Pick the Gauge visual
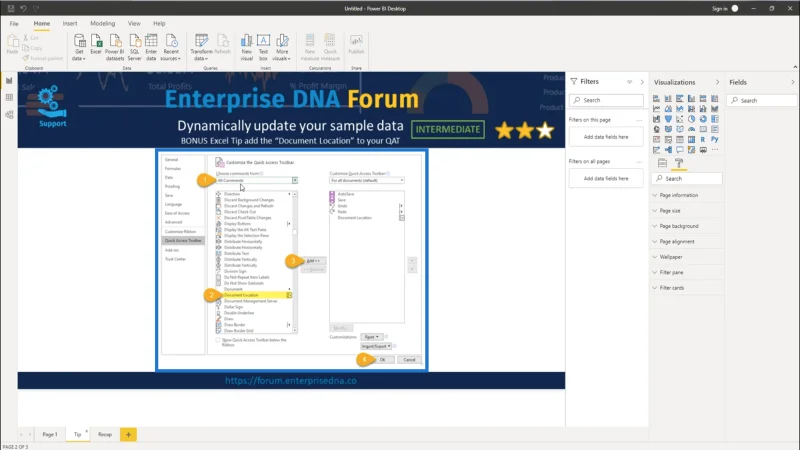 point(691,129)
